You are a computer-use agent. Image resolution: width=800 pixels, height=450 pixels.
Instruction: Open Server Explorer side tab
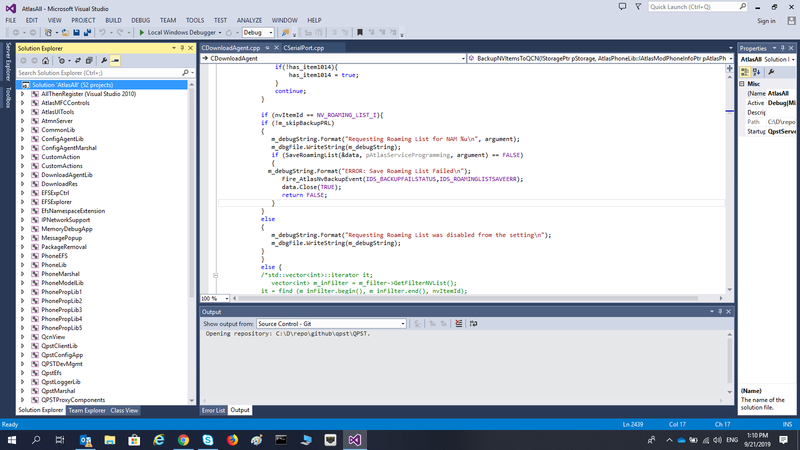(x=8, y=62)
